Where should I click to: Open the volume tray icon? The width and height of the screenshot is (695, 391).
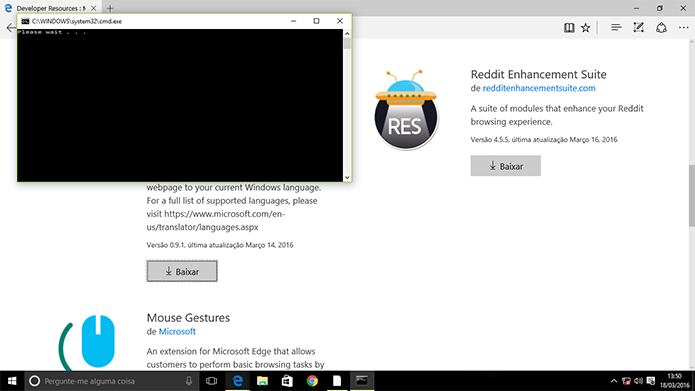(x=638, y=381)
